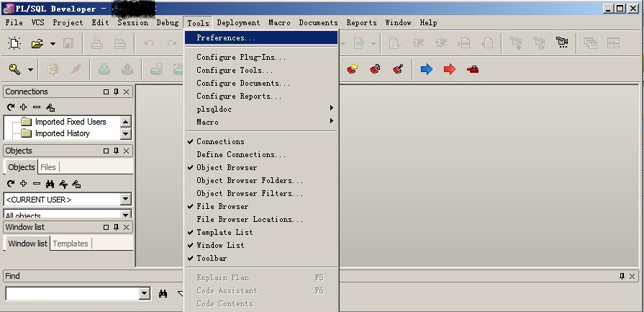
Task: Click the red right arrow icon
Action: click(450, 69)
